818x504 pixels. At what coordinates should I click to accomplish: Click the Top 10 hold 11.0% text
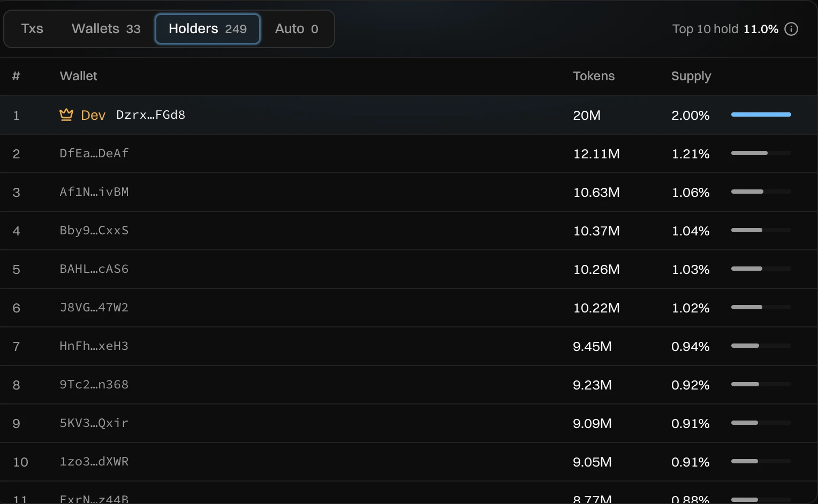pos(725,29)
